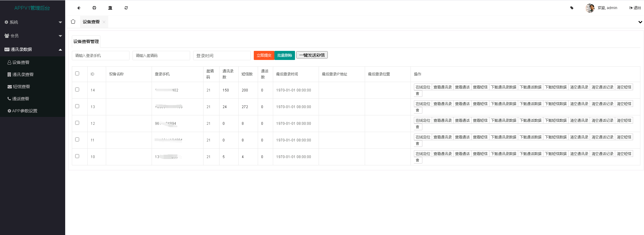The width and height of the screenshot is (644, 235).
Task: Click the 欢迎, admin user label
Action: 607,8
